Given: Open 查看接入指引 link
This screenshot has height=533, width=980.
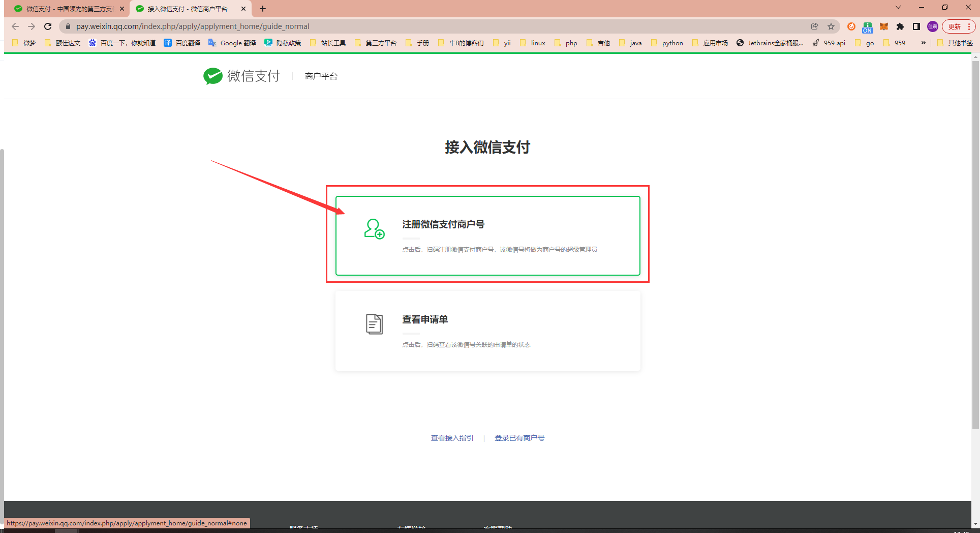Looking at the screenshot, I should click(452, 438).
